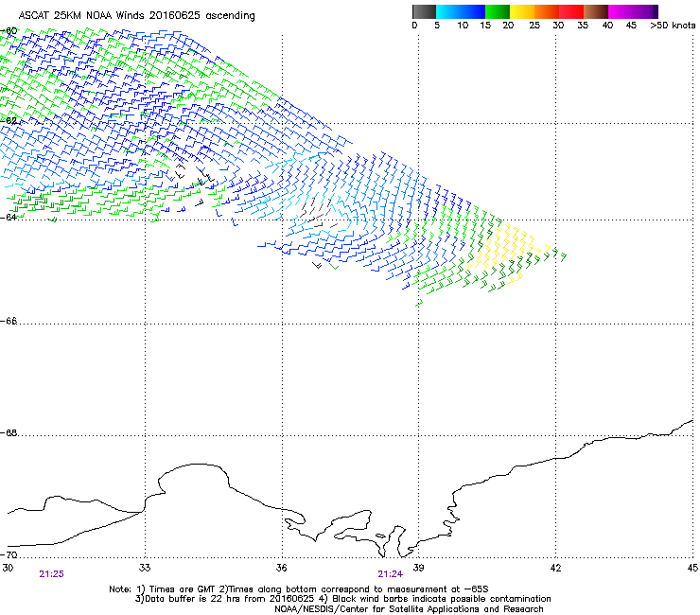Click the '-60' latitude label
The image size is (700, 615).
(x=9, y=31)
